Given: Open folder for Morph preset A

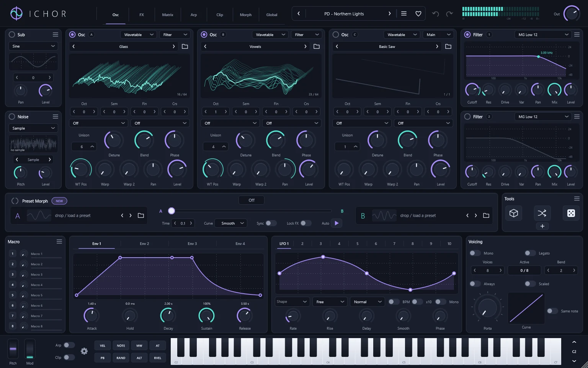Looking at the screenshot, I should pos(141,215).
